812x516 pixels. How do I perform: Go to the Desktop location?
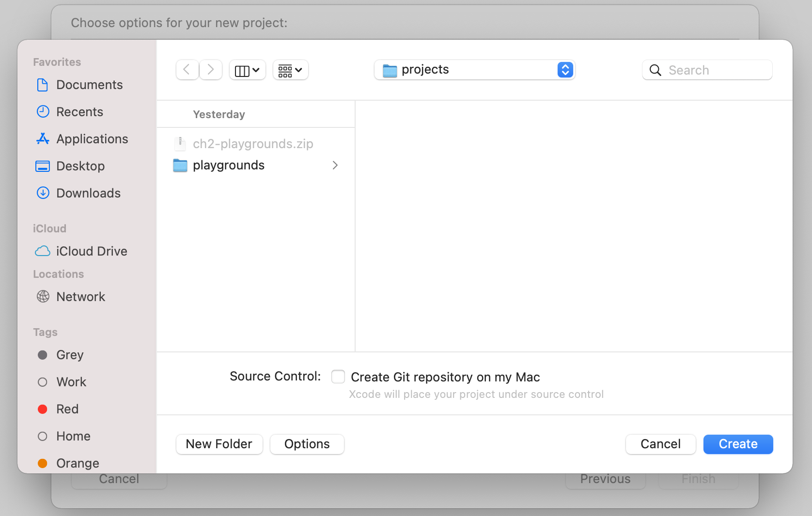pyautogui.click(x=80, y=166)
